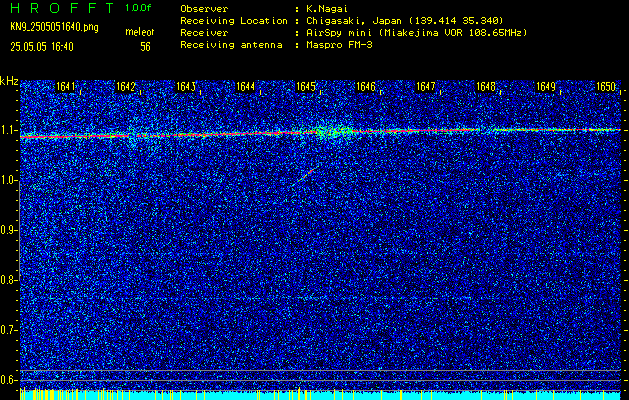Screen dimensions: 629x400
Task: Click the 0.8 frequency axis label
Action: coord(9,280)
